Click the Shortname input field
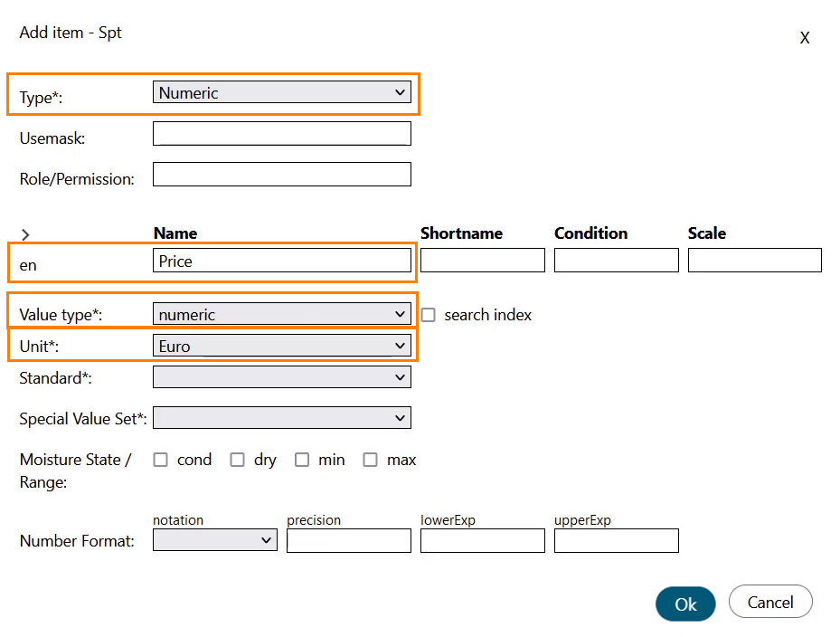The height and width of the screenshot is (637, 840). tap(482, 261)
